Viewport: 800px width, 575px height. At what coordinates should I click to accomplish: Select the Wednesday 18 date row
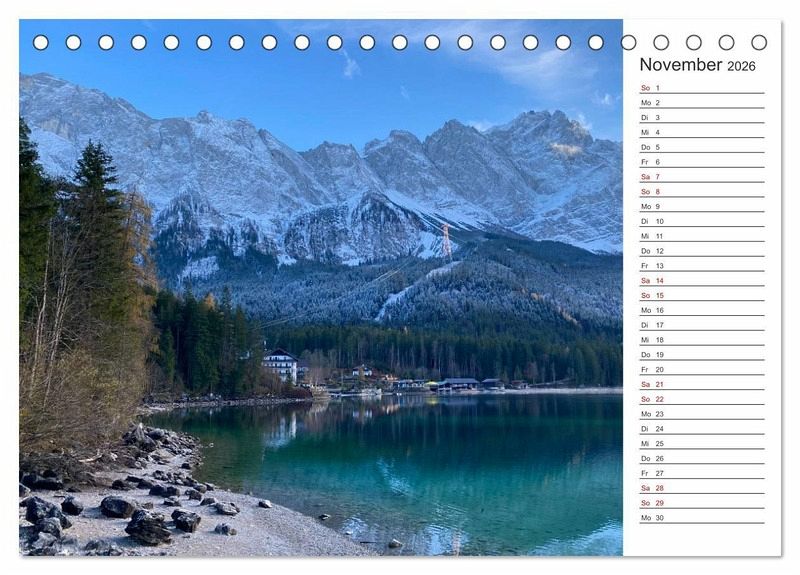tap(701, 340)
